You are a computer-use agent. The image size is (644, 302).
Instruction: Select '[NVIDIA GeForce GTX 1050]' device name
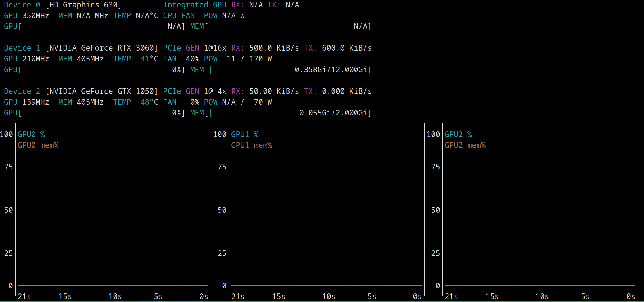101,91
